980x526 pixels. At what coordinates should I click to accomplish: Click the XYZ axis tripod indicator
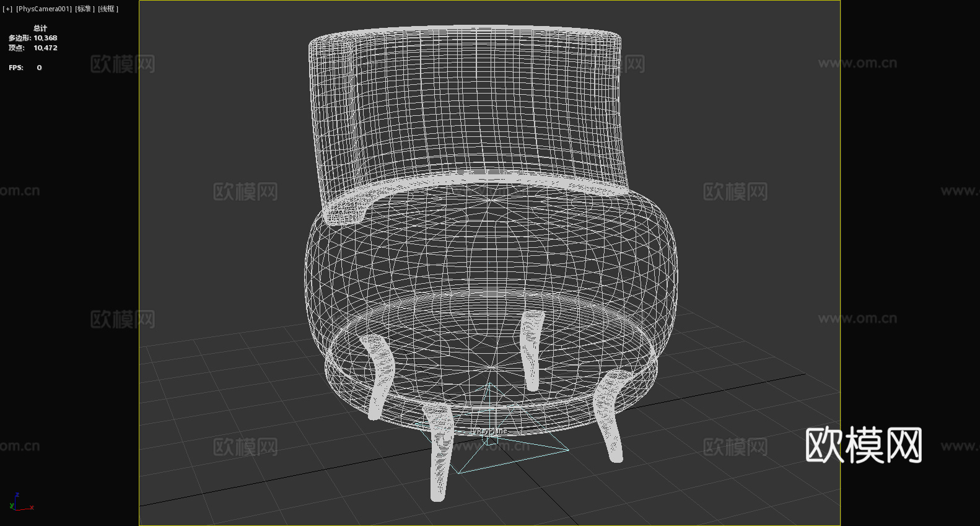[20, 502]
